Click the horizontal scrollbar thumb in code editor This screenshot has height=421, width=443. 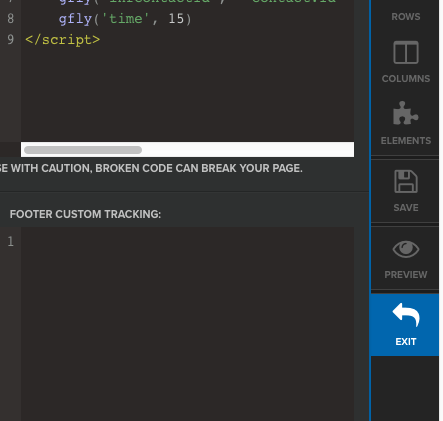tap(83, 150)
